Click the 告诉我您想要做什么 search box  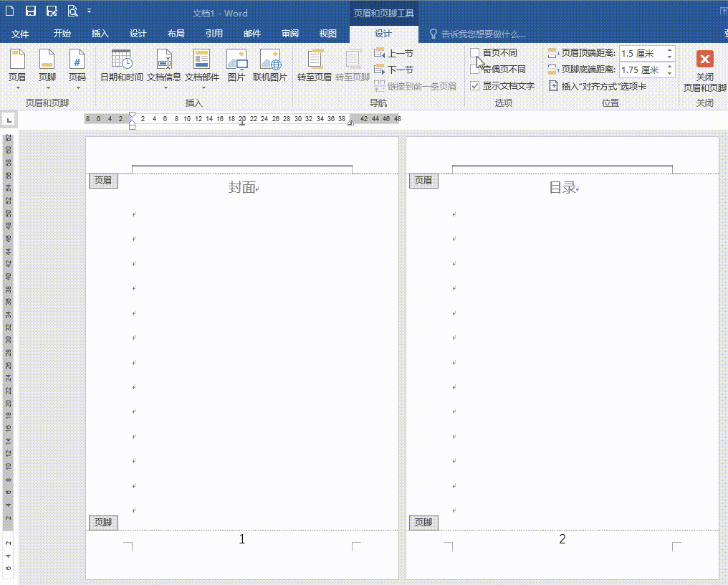(478, 34)
